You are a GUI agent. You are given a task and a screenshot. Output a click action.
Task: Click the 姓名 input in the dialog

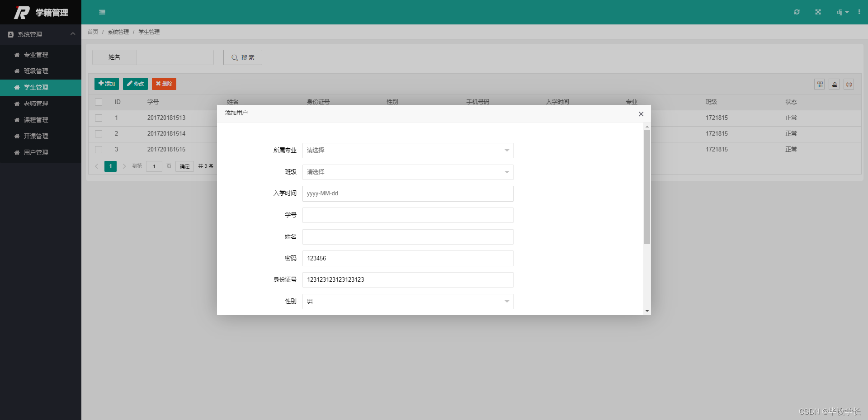(x=408, y=237)
